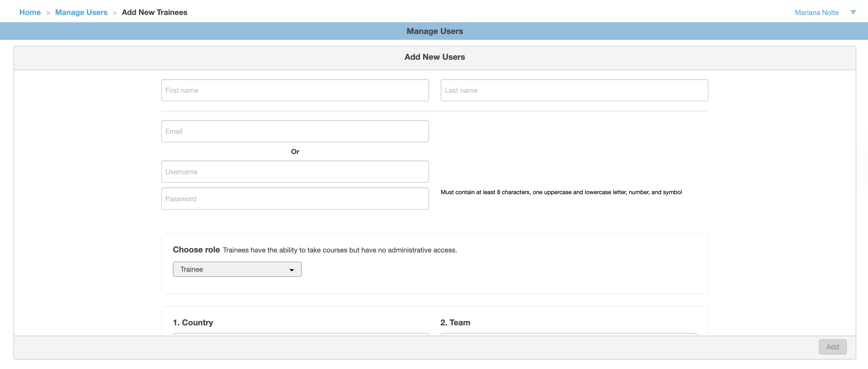Expand user menu arrow beside Mariana Nolte
The height and width of the screenshot is (369, 868).
[853, 13]
